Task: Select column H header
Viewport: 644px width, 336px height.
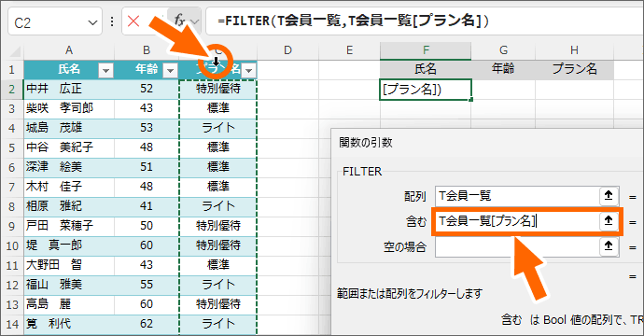Action: click(574, 50)
